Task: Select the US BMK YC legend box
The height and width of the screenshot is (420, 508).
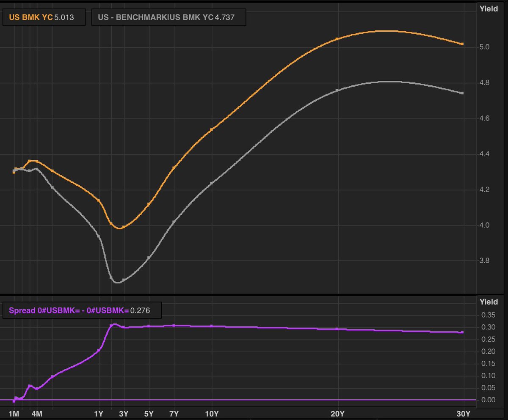Action: (45, 17)
